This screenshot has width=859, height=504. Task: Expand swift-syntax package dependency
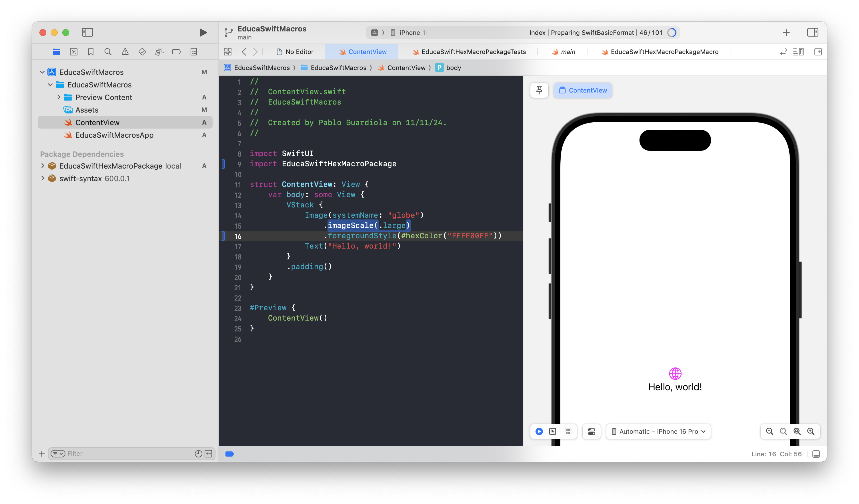[43, 178]
